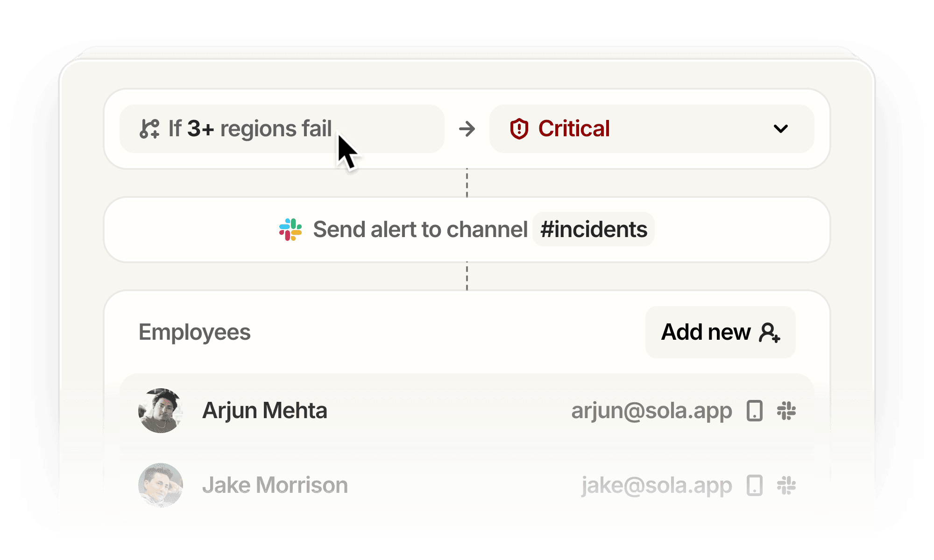Click the add user icon
This screenshot has width=934, height=560.
(x=770, y=333)
